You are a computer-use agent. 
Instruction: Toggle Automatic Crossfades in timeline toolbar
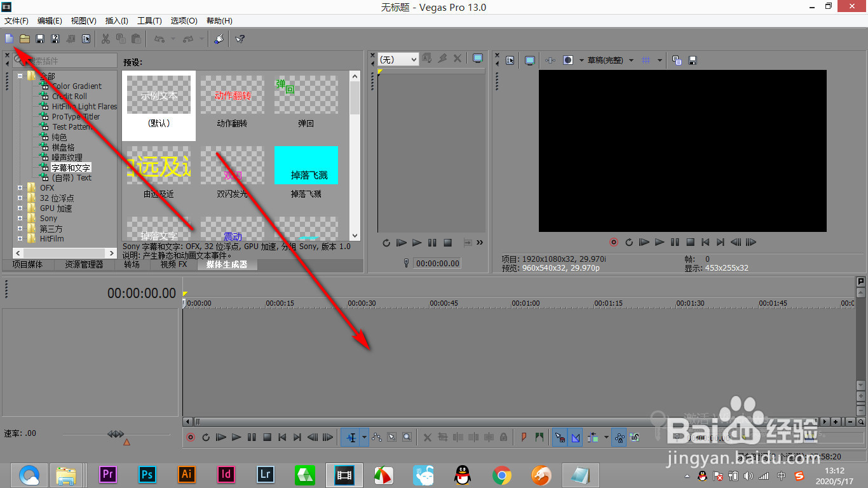pyautogui.click(x=575, y=437)
